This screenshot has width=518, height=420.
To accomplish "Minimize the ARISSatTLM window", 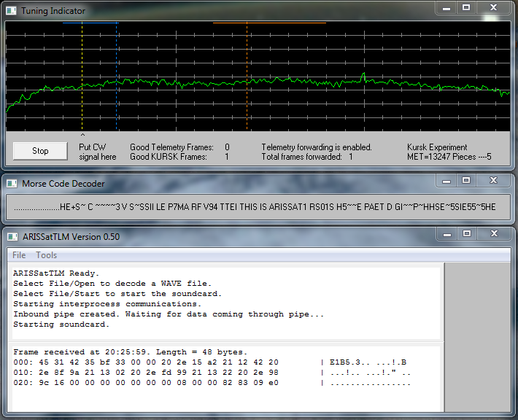I will tap(447, 234).
